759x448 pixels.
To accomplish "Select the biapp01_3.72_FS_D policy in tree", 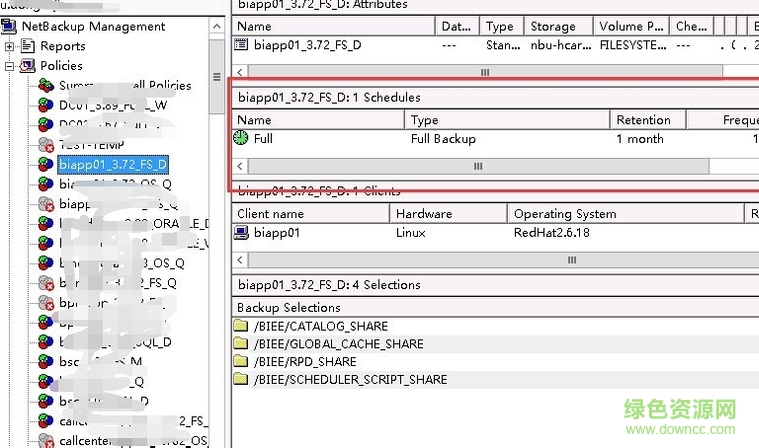I will [113, 164].
